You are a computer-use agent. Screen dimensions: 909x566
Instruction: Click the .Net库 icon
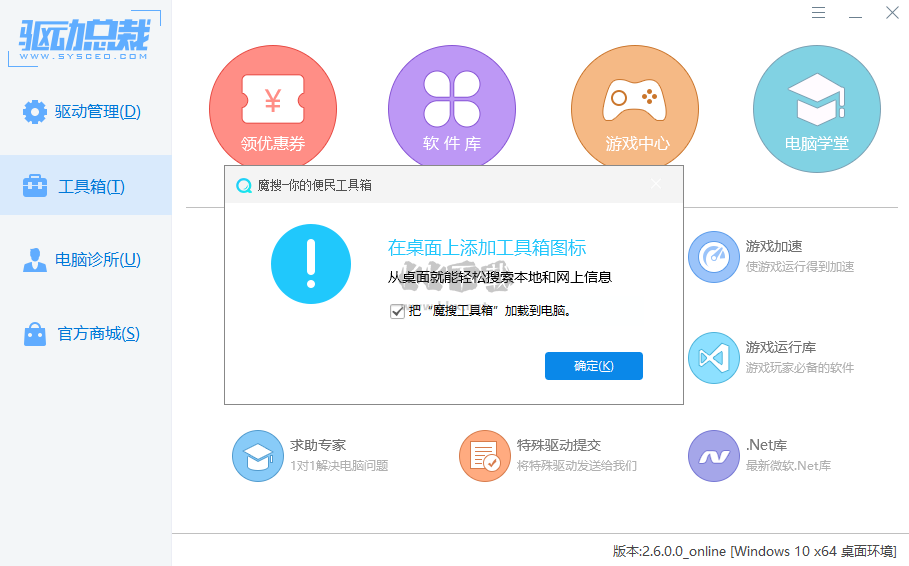pyautogui.click(x=713, y=456)
